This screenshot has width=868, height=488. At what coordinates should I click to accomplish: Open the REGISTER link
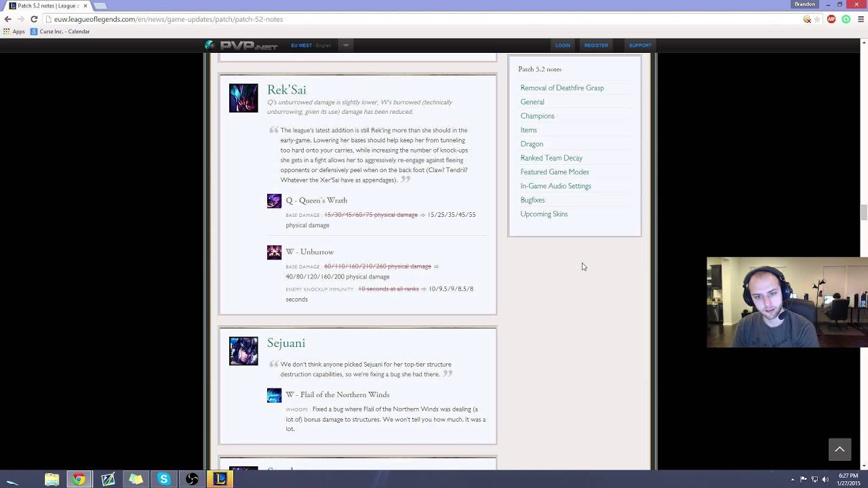pyautogui.click(x=596, y=45)
